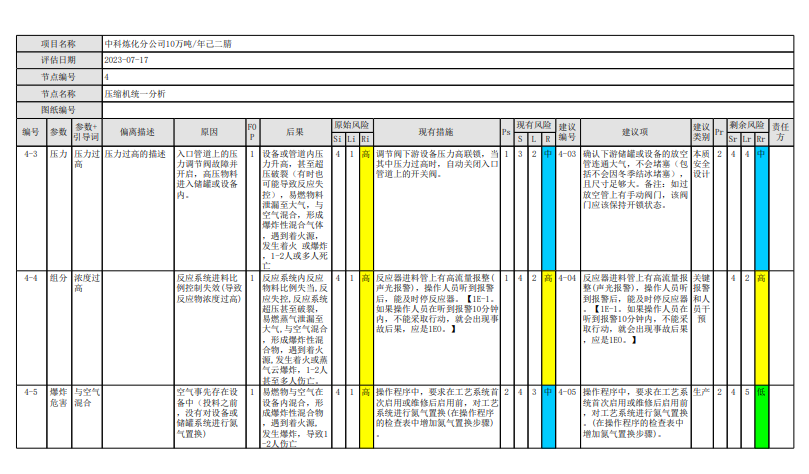
Task: Click the 责任方 column header
Action: (x=781, y=132)
